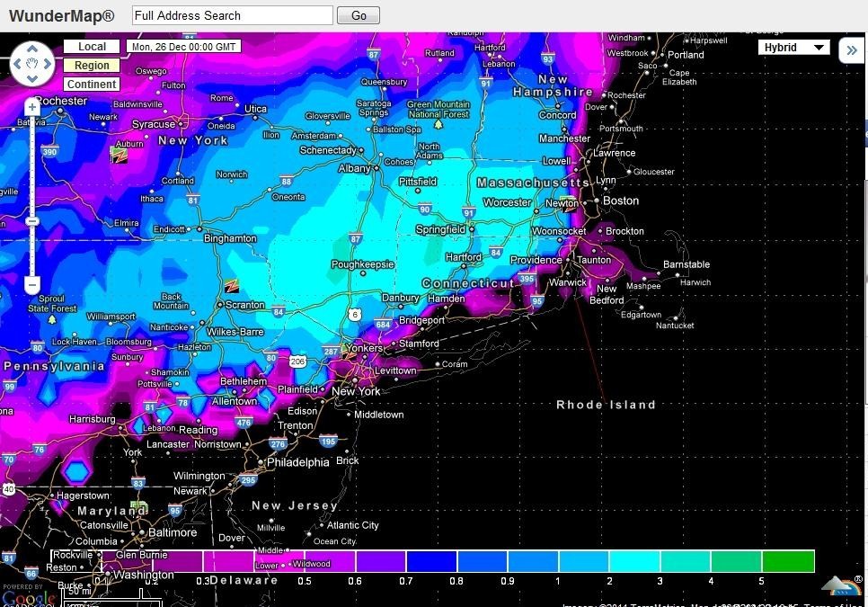Click the Interstate 395 shield
The width and height of the screenshot is (868, 607).
527,279
